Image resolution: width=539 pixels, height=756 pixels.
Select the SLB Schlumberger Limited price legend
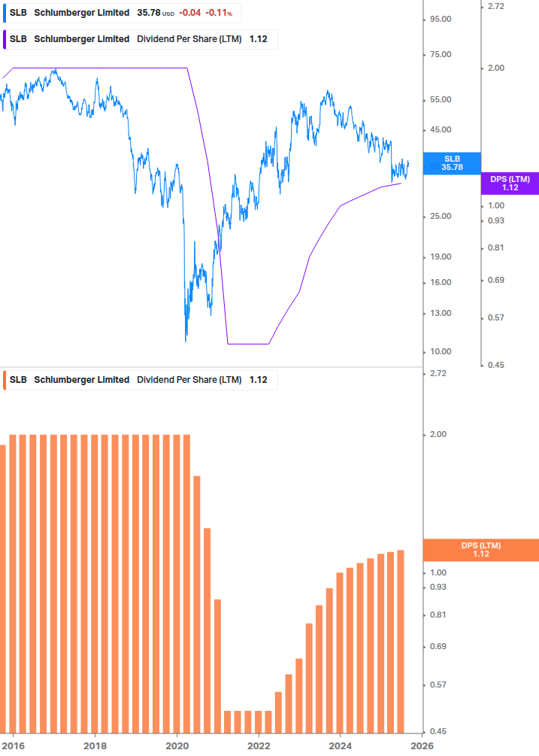coord(121,13)
